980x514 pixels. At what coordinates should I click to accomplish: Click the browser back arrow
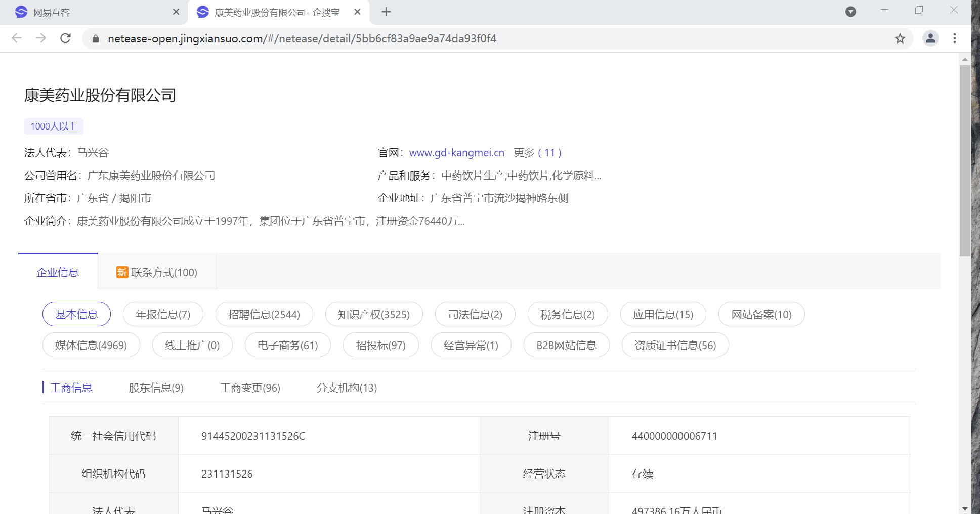coord(17,38)
